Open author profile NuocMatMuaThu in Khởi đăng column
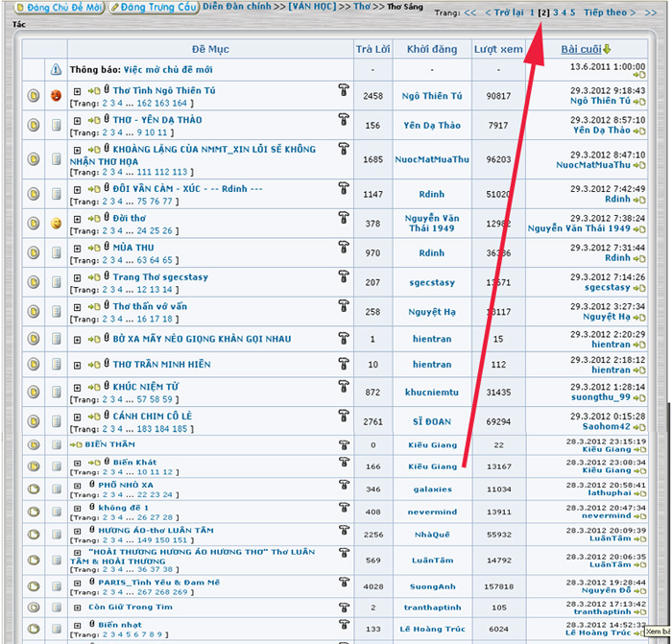This screenshot has height=644, width=672. (x=432, y=159)
